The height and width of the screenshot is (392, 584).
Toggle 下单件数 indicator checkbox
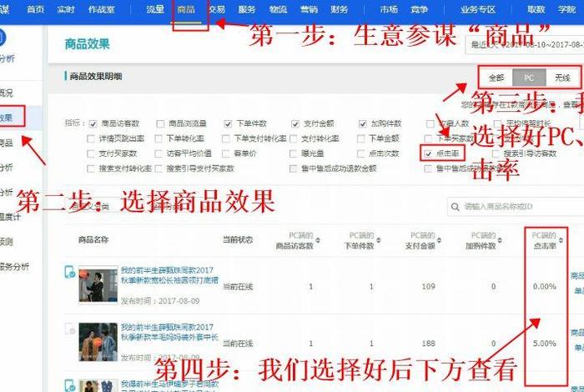click(x=228, y=123)
